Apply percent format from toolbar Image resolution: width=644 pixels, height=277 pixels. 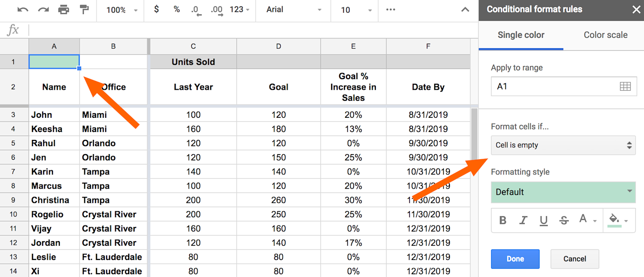pos(177,10)
